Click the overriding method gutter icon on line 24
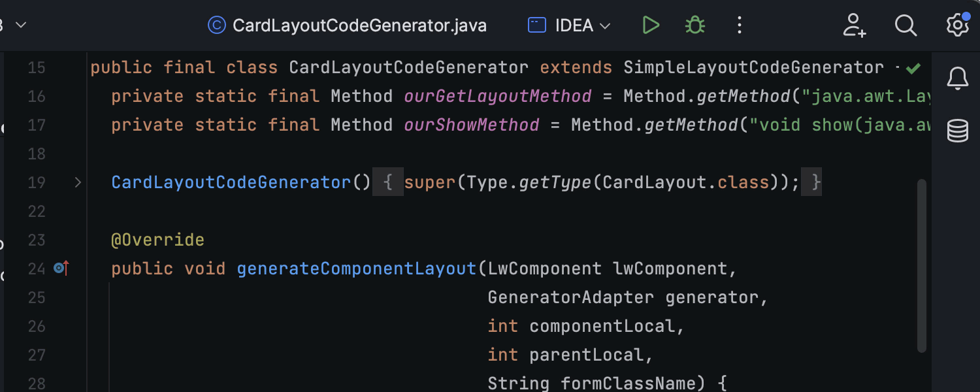Viewport: 980px width, 392px height. 61,268
